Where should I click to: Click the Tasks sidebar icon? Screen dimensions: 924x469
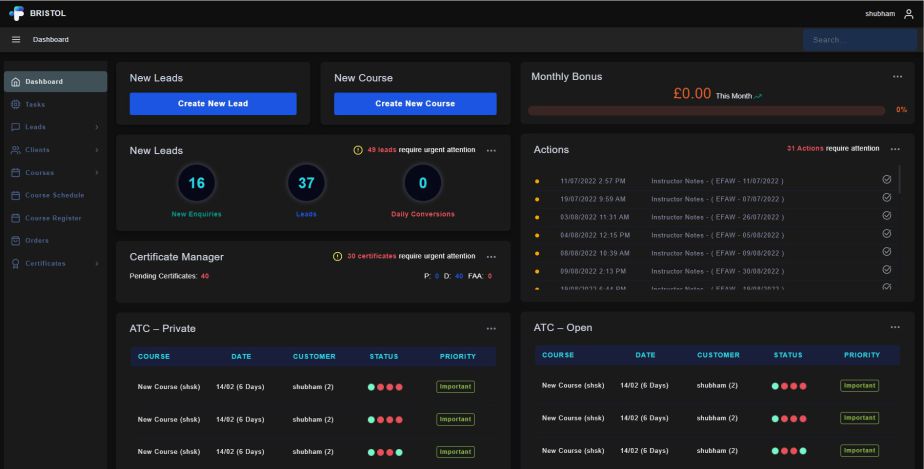tap(16, 104)
